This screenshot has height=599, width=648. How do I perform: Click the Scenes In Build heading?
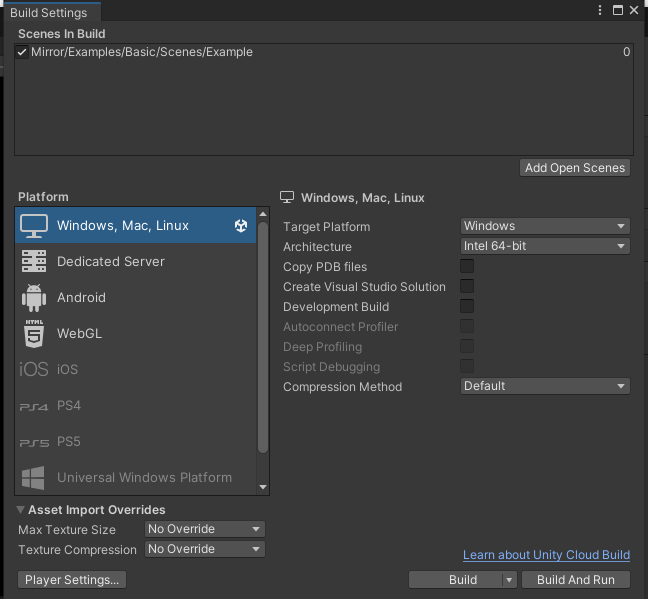pos(62,34)
